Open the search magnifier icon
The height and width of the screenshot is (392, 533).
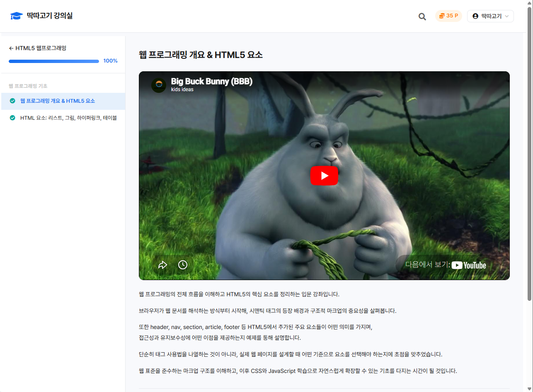point(422,16)
